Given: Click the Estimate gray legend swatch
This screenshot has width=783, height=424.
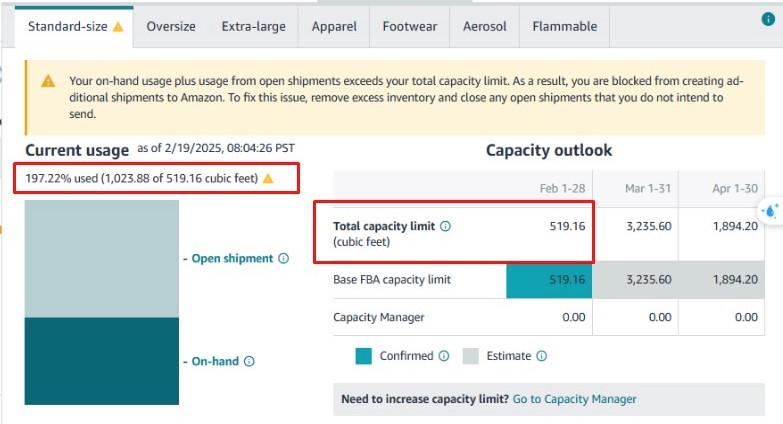Looking at the screenshot, I should (x=470, y=356).
